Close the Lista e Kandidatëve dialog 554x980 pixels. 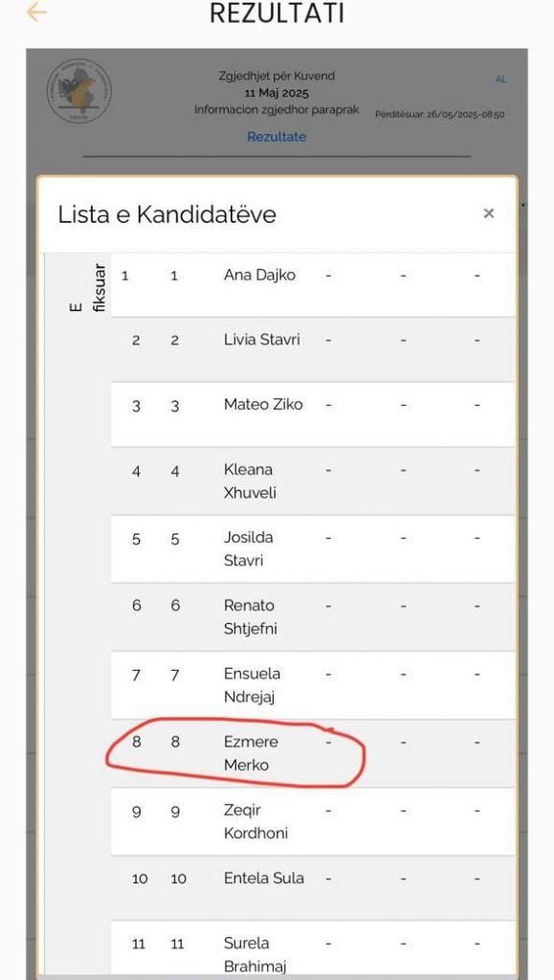pyautogui.click(x=488, y=213)
